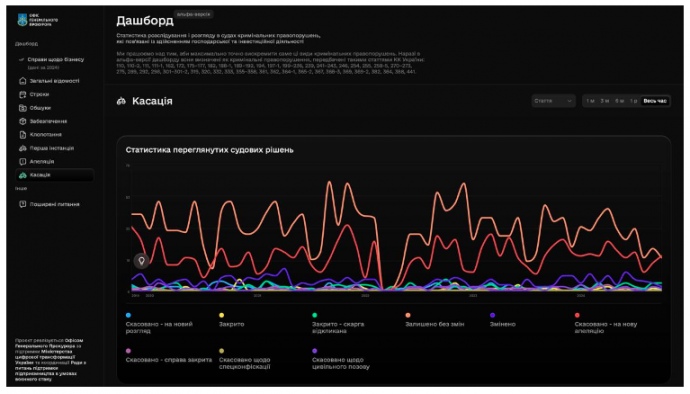
Task: Click the chevron arrow in Стаття dropdown
Action: [569, 101]
